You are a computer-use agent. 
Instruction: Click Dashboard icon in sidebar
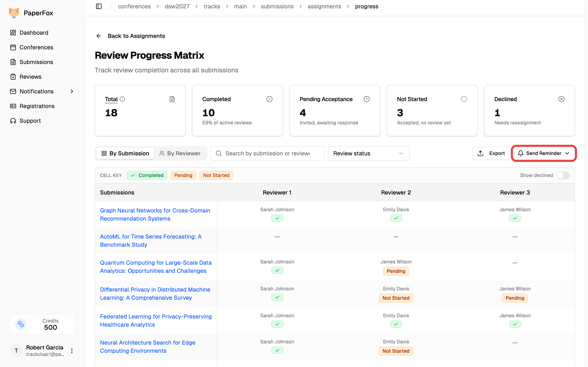pyautogui.click(x=13, y=33)
